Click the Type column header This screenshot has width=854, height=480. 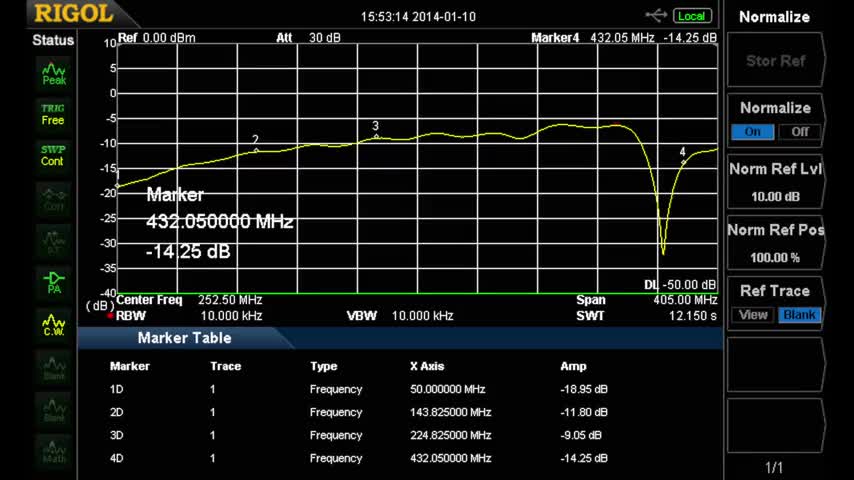click(324, 366)
